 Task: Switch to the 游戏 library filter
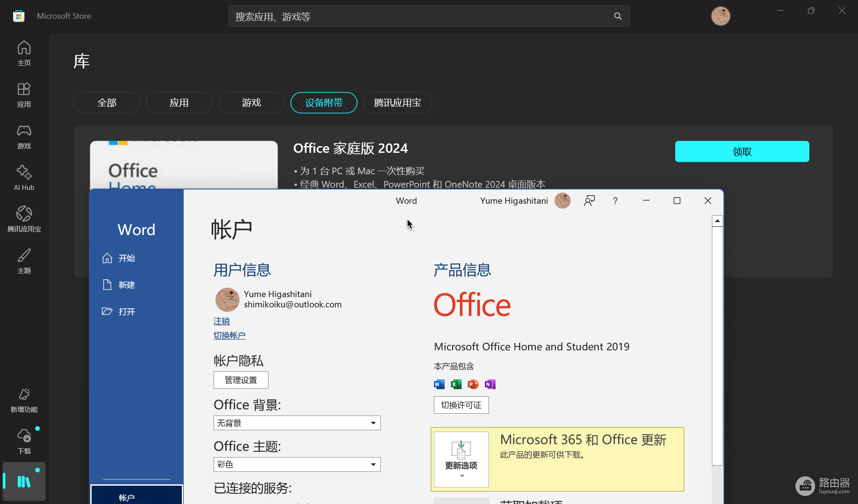pyautogui.click(x=252, y=103)
